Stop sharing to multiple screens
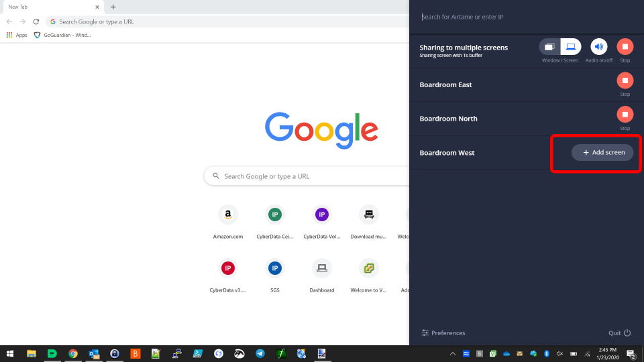 coord(625,47)
